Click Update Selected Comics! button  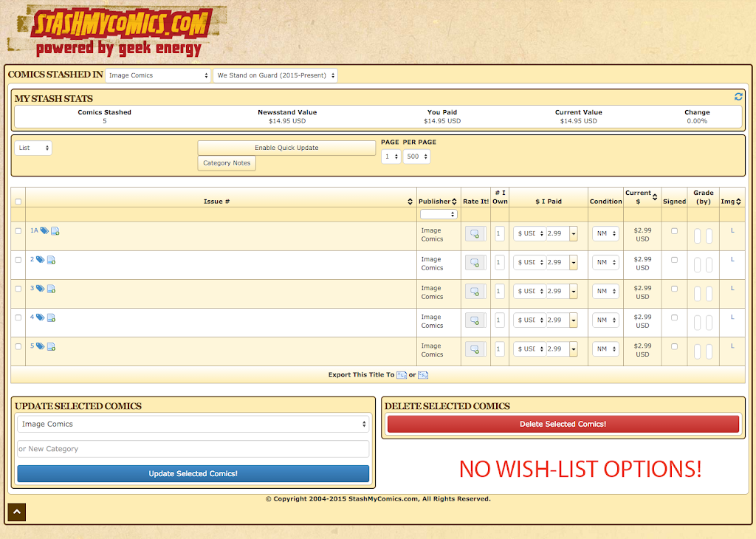tap(193, 474)
